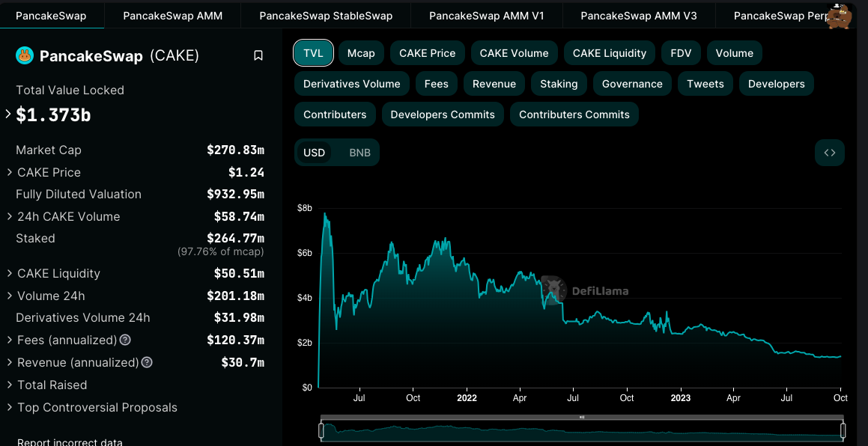Click the chart range overview strip
This screenshot has width=868, height=446.
coord(581,430)
